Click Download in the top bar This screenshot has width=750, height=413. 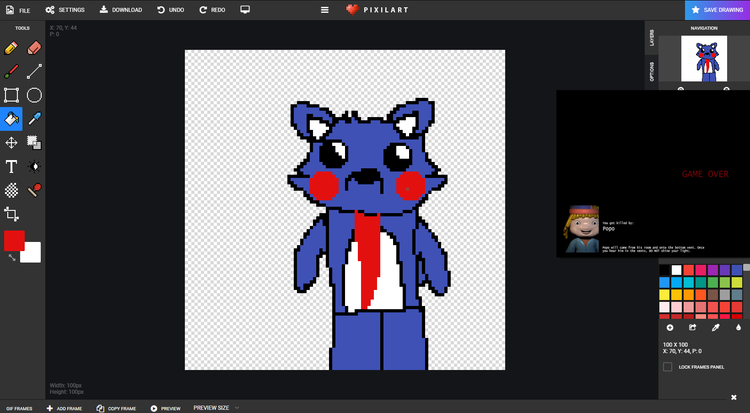(121, 10)
